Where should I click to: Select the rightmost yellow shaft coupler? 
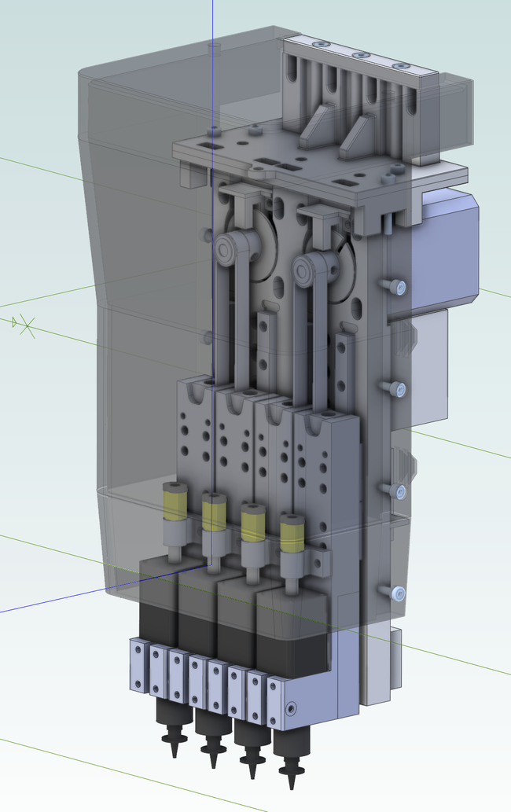click(292, 534)
